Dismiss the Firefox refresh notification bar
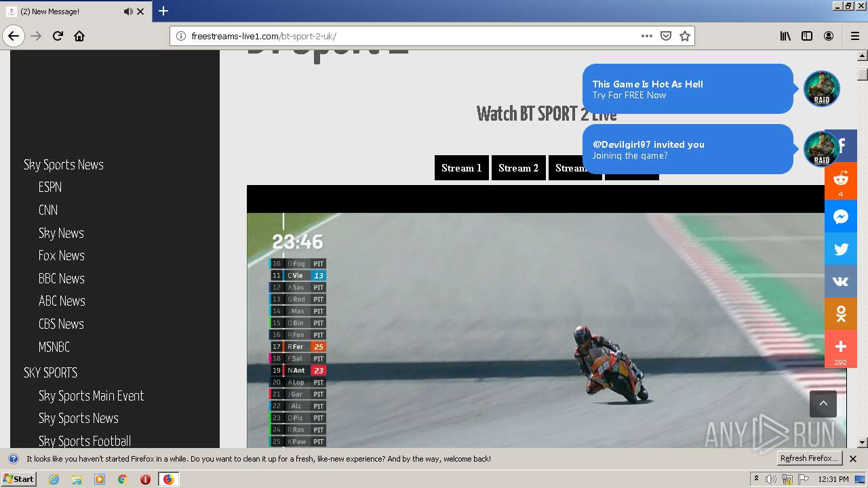The width and height of the screenshot is (868, 488). tap(853, 459)
